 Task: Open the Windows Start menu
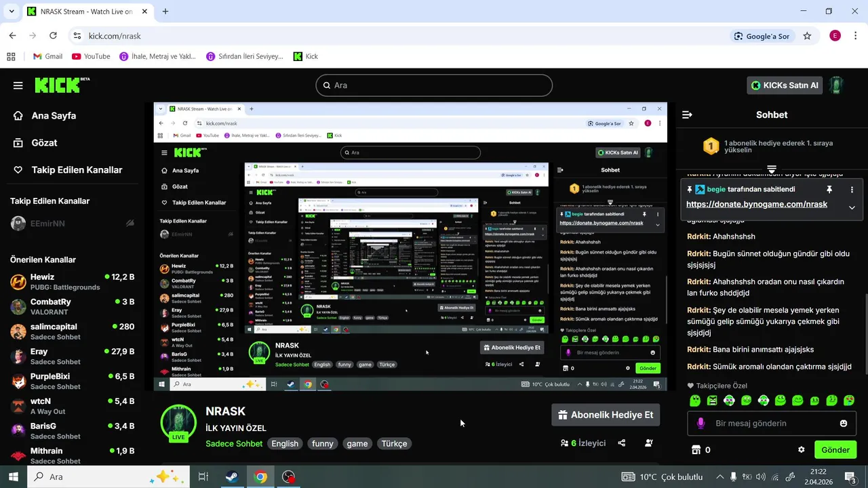click(14, 476)
